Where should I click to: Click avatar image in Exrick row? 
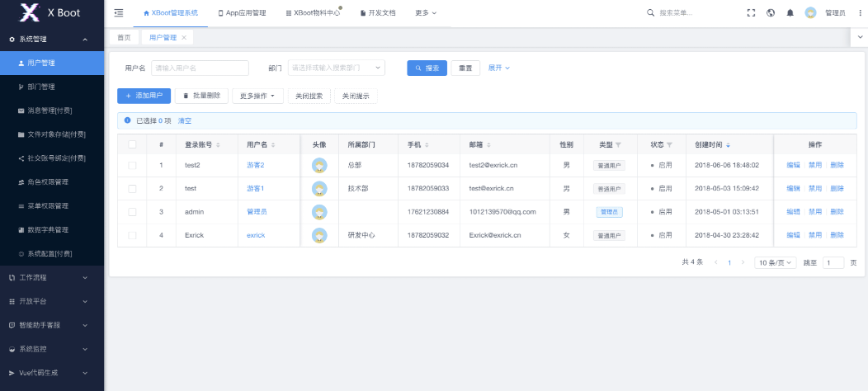click(318, 235)
